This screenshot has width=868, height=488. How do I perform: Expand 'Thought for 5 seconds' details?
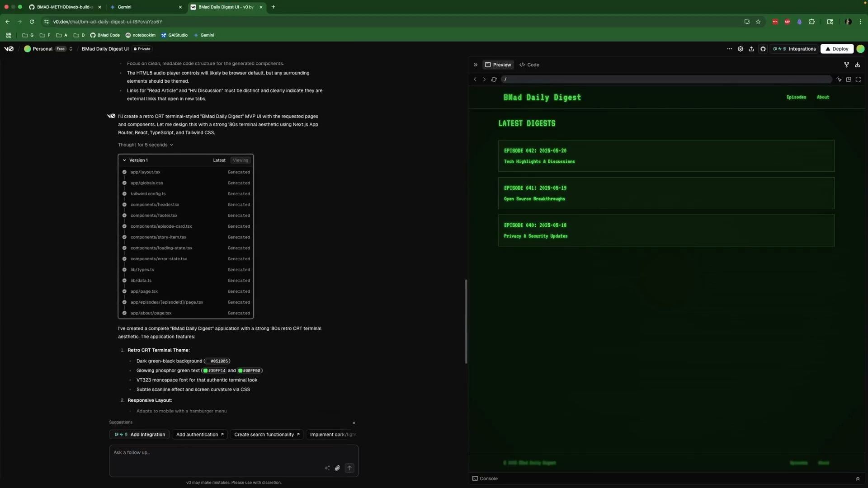pyautogui.click(x=145, y=145)
